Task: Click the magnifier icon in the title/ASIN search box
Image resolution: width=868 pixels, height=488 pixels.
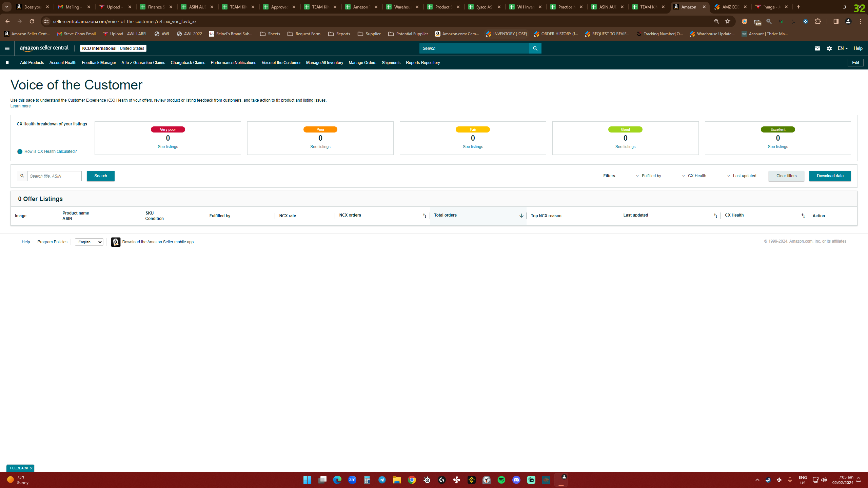Action: 22,176
